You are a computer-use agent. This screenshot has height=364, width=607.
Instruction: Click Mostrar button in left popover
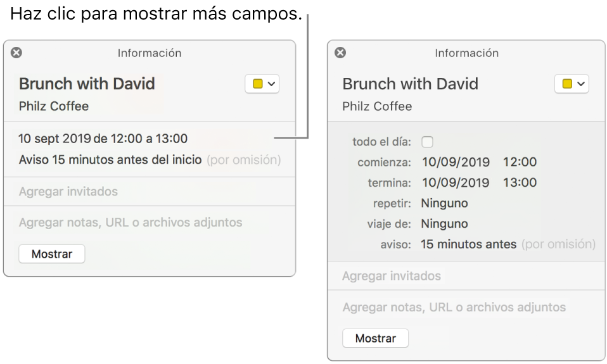tap(52, 254)
